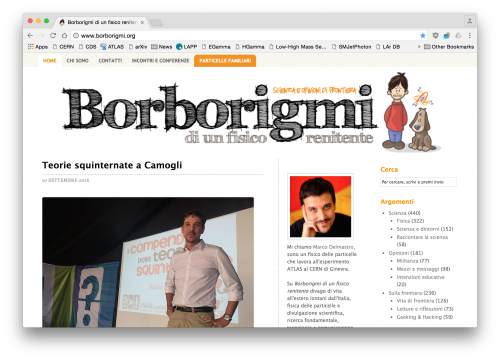Open the Teorie squinternate a Camogli post
500x360 pixels.
coord(112,165)
